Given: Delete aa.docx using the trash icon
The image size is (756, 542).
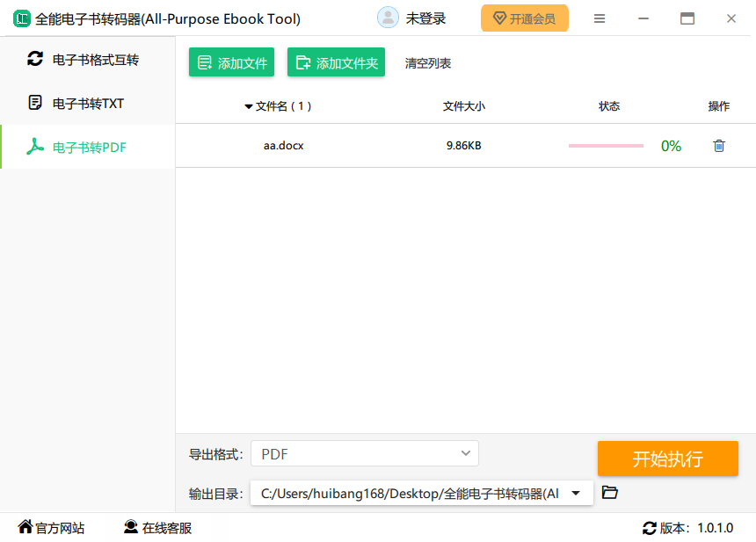Looking at the screenshot, I should click(x=718, y=146).
